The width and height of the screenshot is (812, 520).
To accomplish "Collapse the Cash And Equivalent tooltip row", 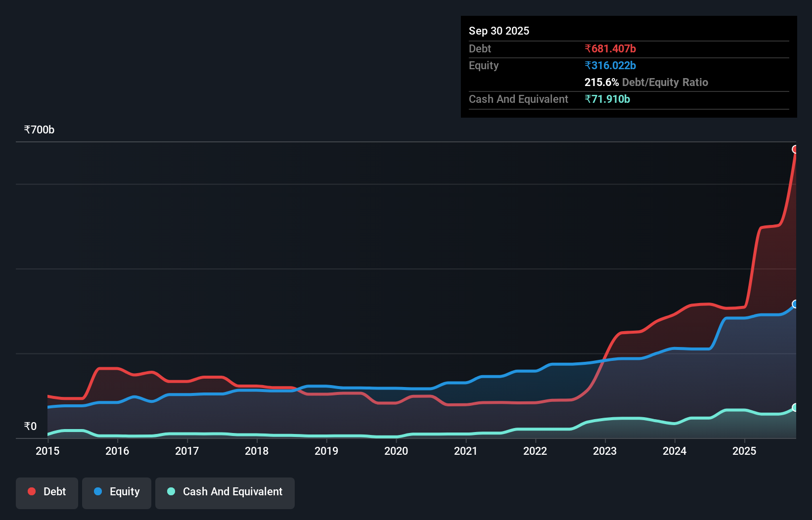I will pos(518,99).
